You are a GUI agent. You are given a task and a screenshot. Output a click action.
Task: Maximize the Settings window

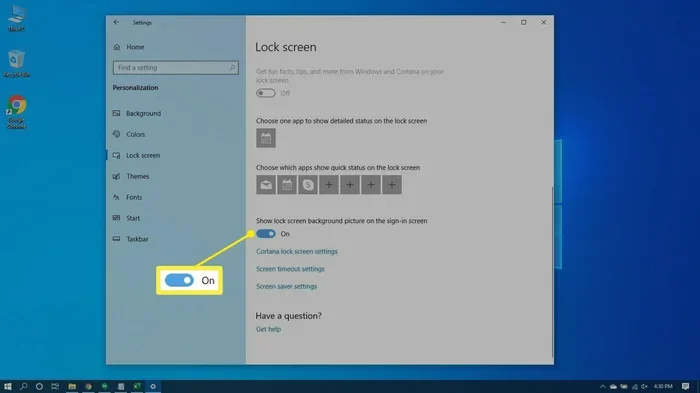524,22
